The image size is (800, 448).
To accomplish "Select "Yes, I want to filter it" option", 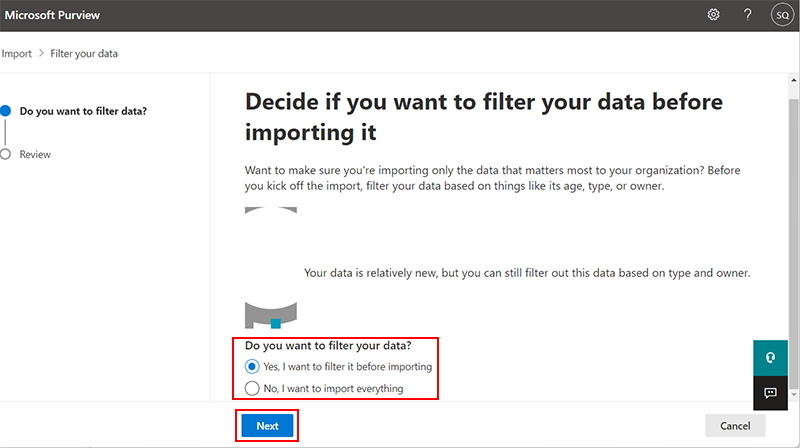I will pyautogui.click(x=252, y=367).
